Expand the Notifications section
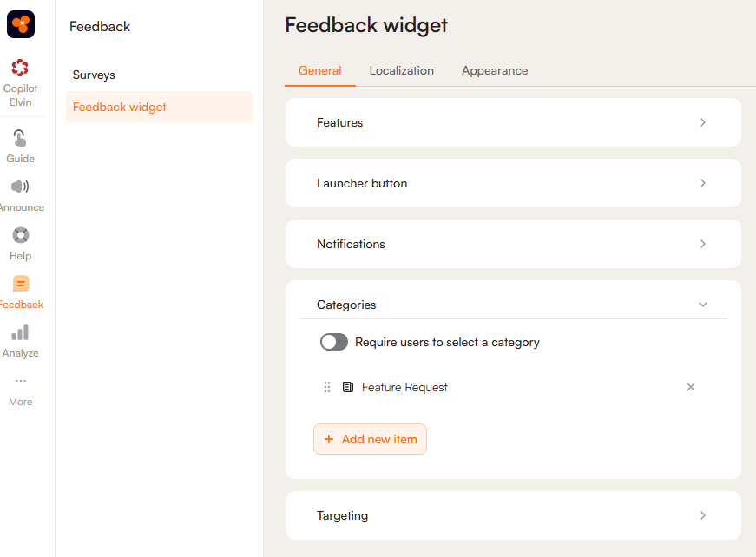756x557 pixels. click(x=702, y=244)
